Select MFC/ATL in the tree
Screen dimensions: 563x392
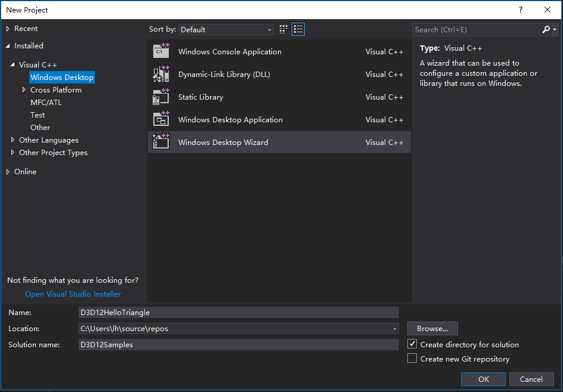[x=46, y=102]
